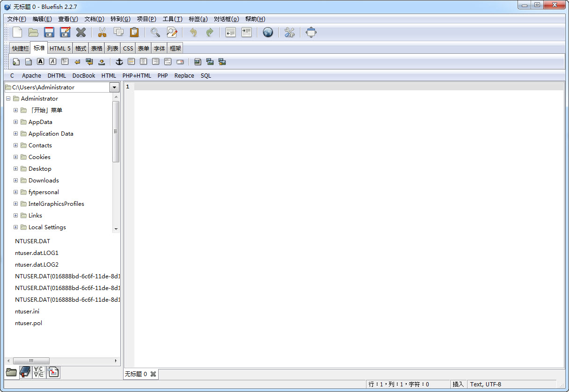Undo the last action with the undo arrow
The width and height of the screenshot is (569, 392).
point(193,32)
